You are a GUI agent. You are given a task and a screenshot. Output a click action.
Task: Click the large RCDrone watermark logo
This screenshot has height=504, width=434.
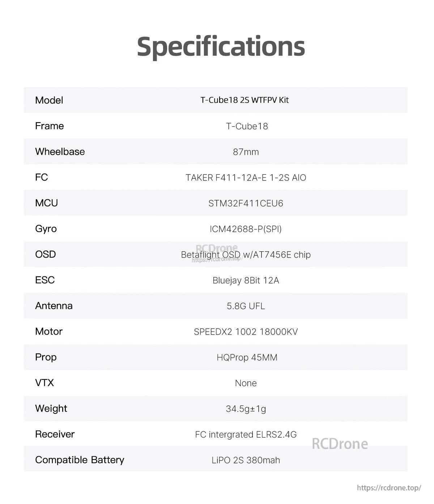(x=340, y=444)
